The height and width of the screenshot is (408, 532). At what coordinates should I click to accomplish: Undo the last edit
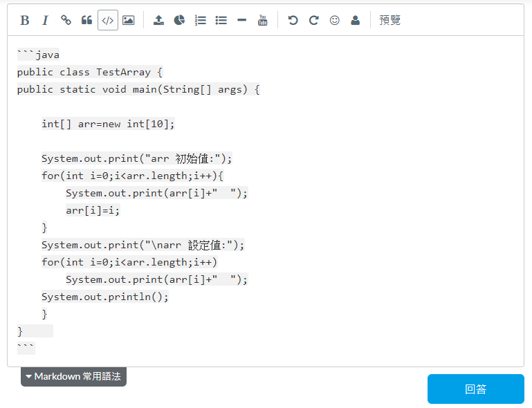pyautogui.click(x=293, y=20)
